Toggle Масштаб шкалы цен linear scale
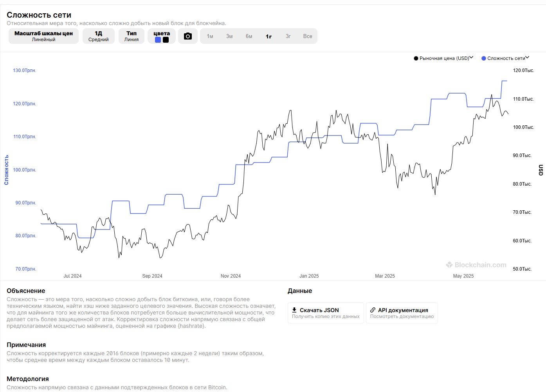Viewport: 546px width, 392px height. (43, 36)
